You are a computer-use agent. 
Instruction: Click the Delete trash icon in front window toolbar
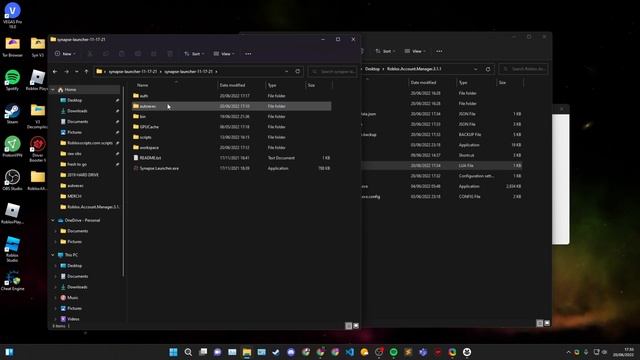[170, 53]
